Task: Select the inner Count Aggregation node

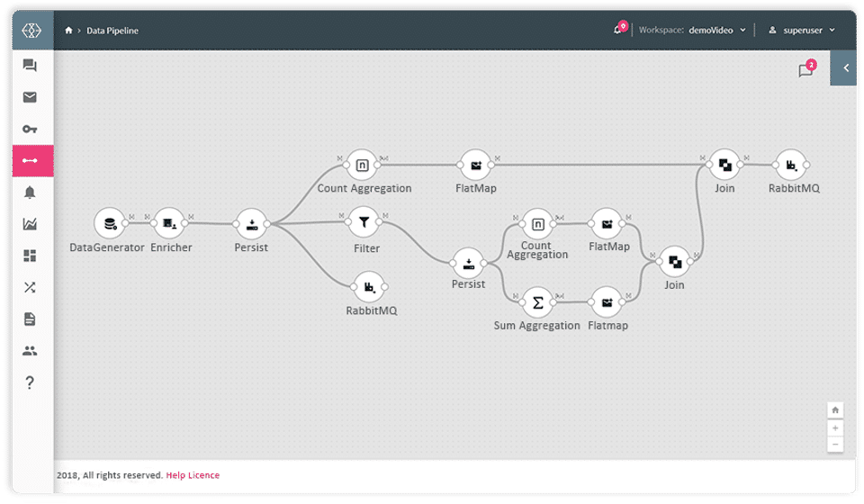Action: (538, 223)
